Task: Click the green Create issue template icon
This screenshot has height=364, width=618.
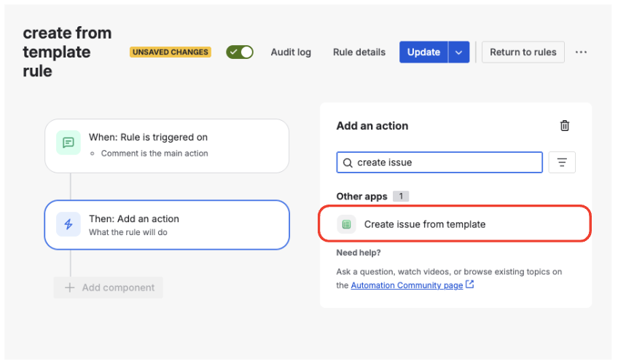Action: tap(346, 224)
